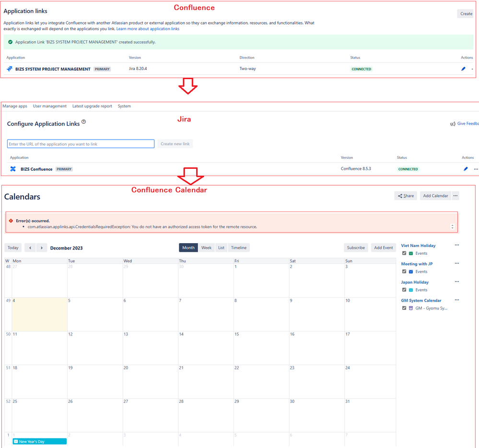Image resolution: width=479 pixels, height=448 pixels.
Task: Switch calendar to Timeline view
Action: pyautogui.click(x=239, y=248)
